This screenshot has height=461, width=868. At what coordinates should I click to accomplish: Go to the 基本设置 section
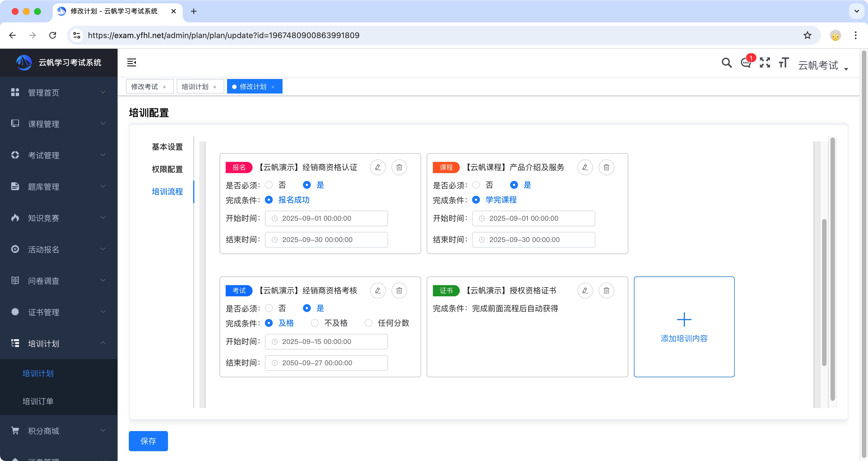click(x=167, y=146)
